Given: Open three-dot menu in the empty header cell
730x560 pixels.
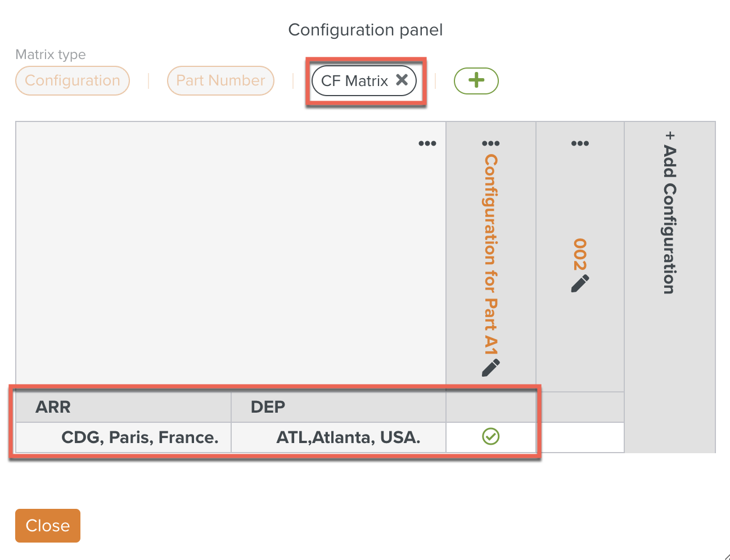Looking at the screenshot, I should coord(427,143).
